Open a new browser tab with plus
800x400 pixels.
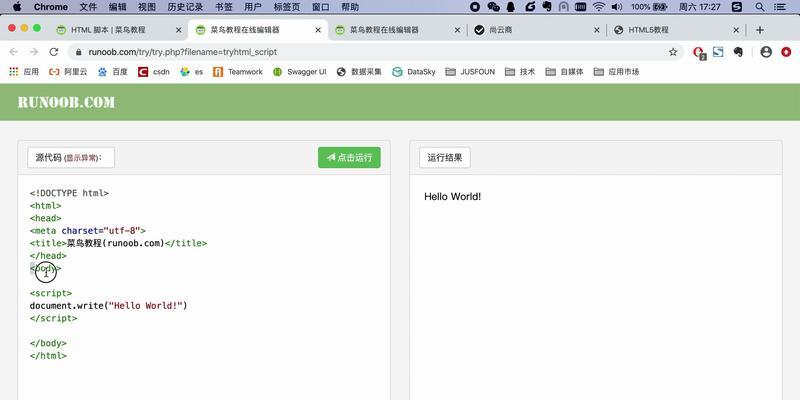(760, 30)
